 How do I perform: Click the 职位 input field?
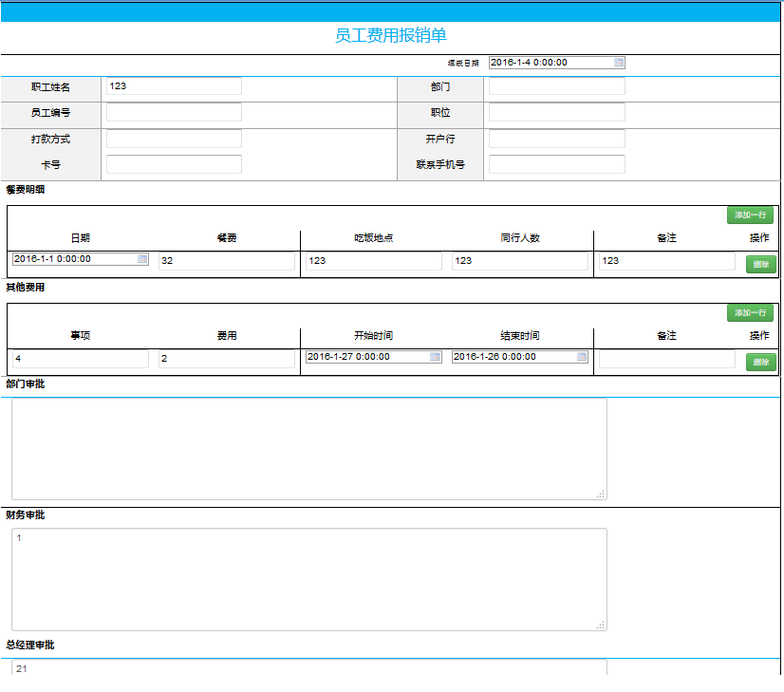(556, 112)
